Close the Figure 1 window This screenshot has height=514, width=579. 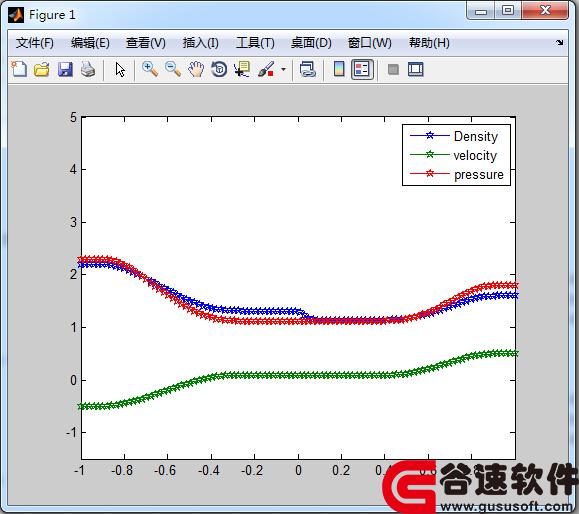(545, 10)
